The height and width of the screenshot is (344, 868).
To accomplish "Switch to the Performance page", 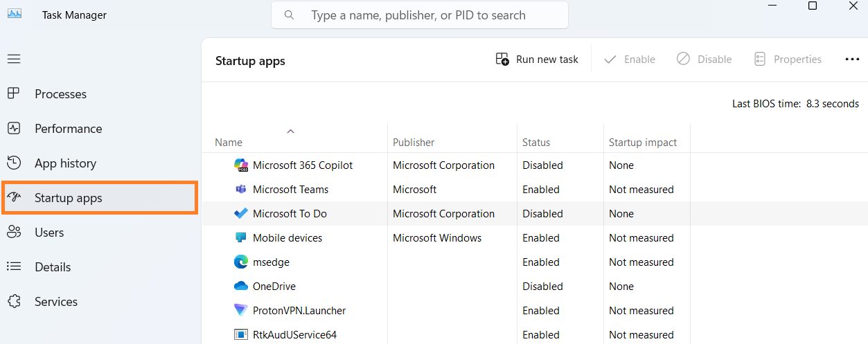I will (68, 129).
